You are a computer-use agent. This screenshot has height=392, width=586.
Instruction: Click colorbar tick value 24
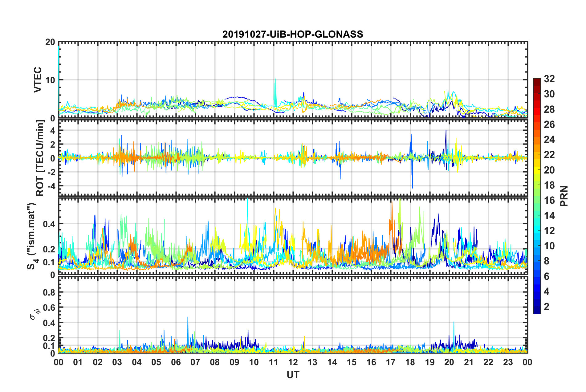coord(549,140)
